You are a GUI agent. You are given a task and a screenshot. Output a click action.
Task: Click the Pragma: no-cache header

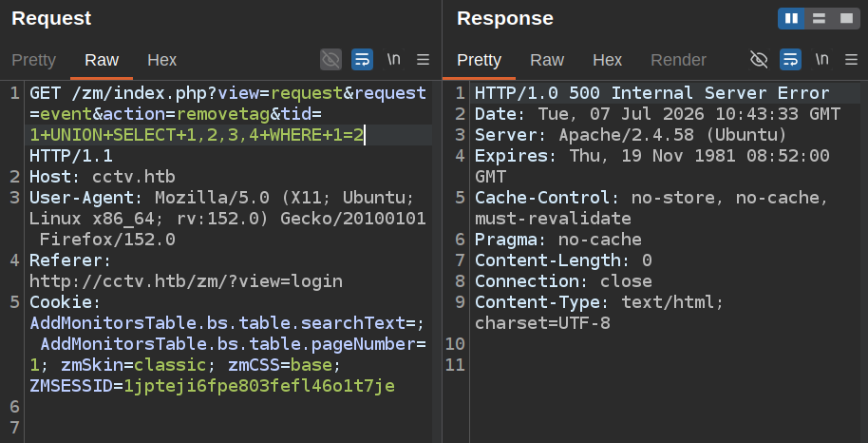[x=558, y=240]
